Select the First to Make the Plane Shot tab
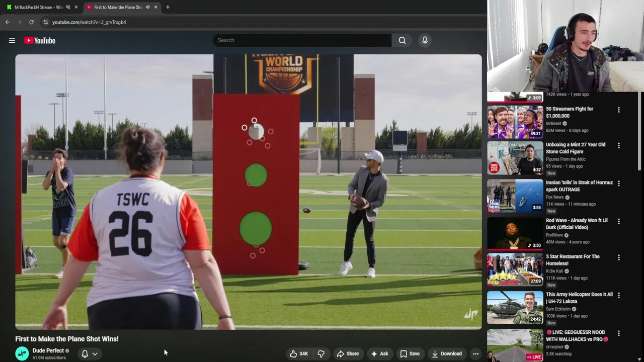644x362 pixels. point(118,7)
